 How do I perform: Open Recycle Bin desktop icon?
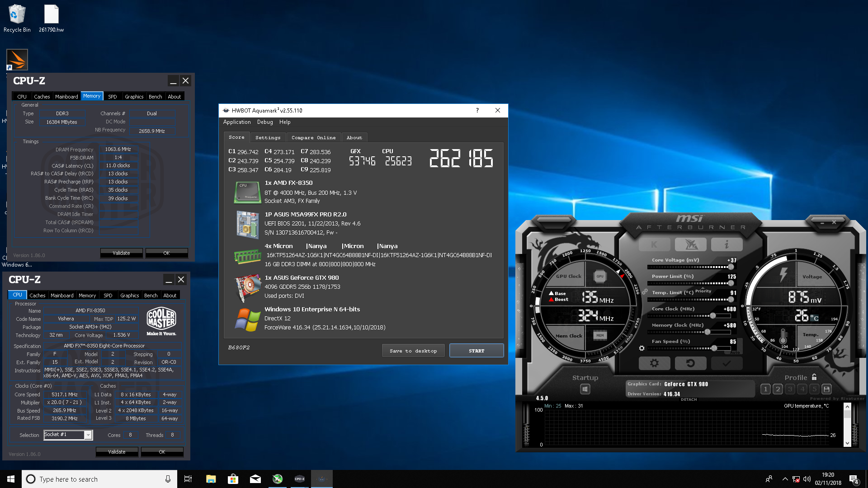(17, 19)
